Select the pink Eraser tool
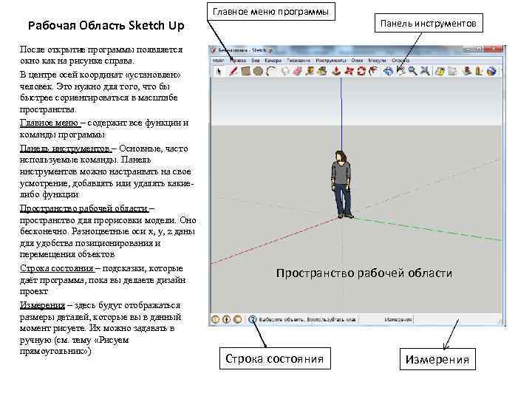Screen dimensions: 532x399 298,71
